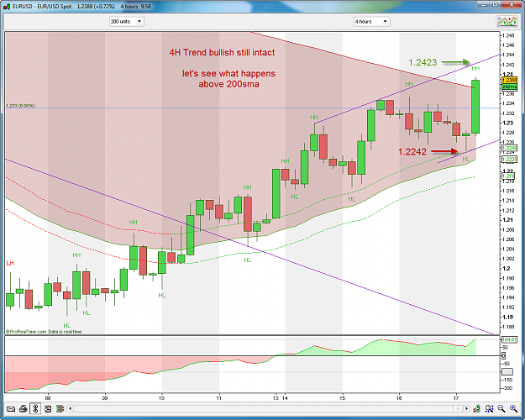Click the envelope icon in bottom toolbar

pos(11,408)
